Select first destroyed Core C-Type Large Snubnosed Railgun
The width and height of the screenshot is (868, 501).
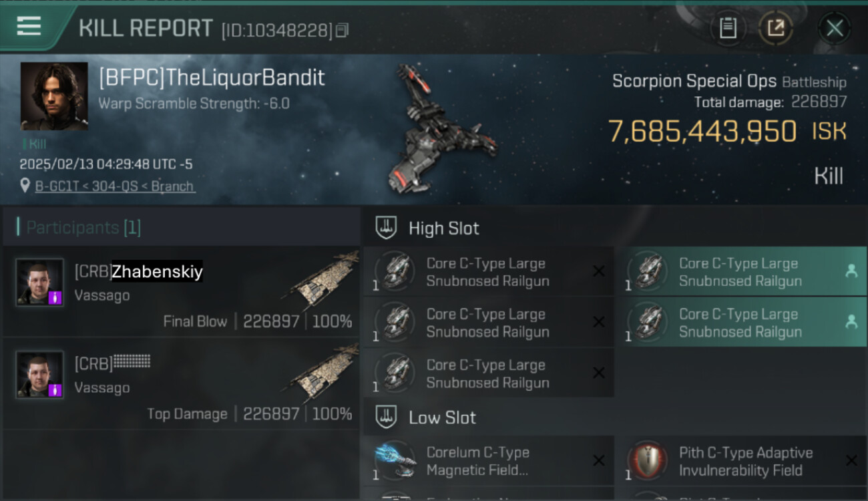(x=489, y=271)
